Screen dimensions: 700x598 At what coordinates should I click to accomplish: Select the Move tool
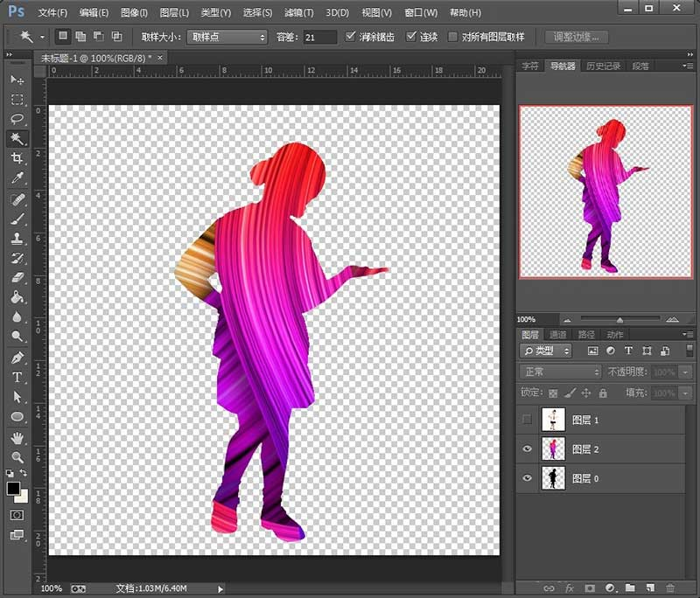tap(17, 80)
